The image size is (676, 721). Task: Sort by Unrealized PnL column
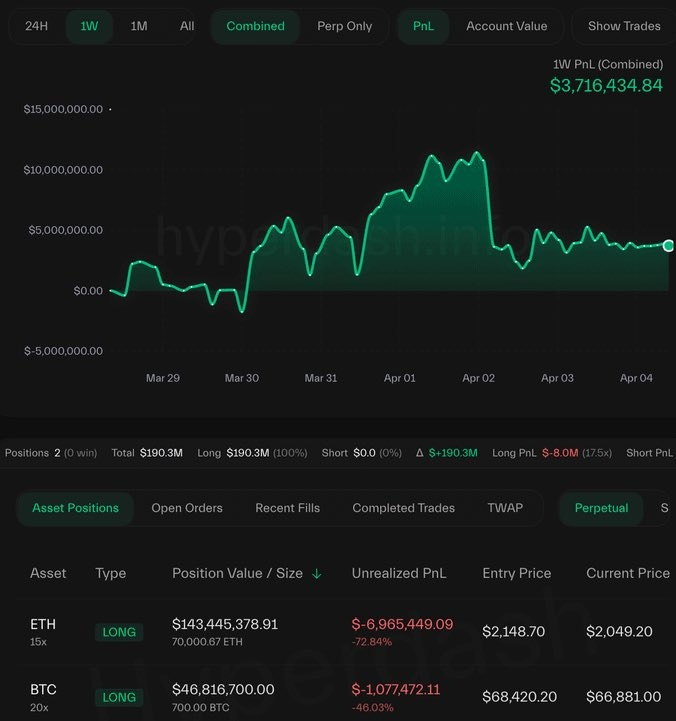click(x=399, y=573)
